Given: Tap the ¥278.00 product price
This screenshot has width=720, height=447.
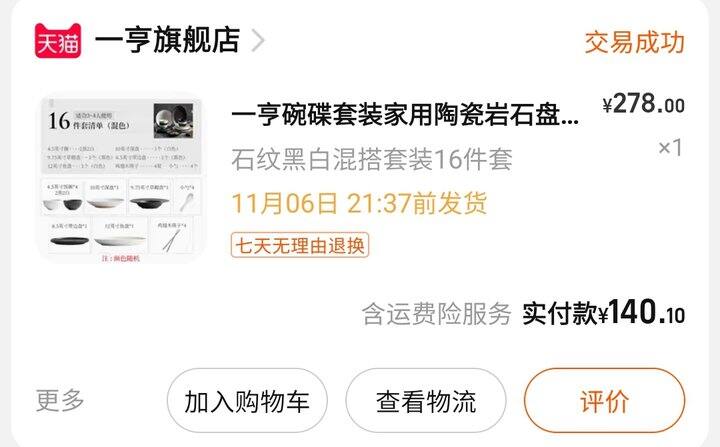Looking at the screenshot, I should [x=643, y=103].
